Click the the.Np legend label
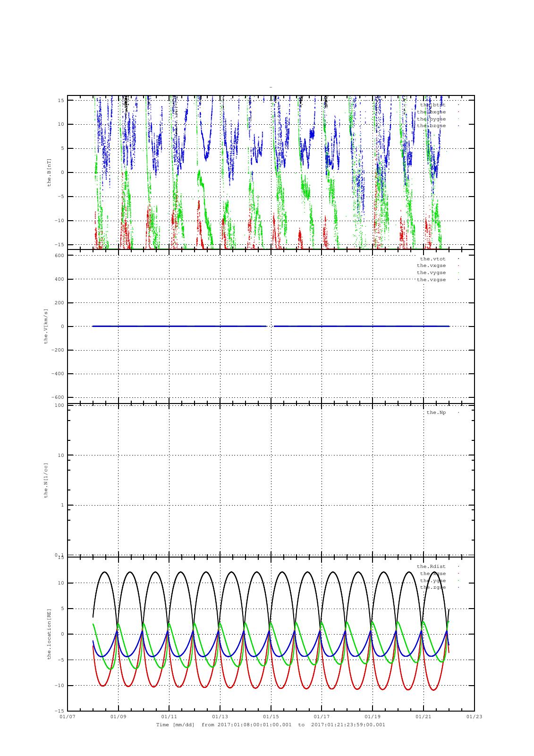 pos(436,412)
